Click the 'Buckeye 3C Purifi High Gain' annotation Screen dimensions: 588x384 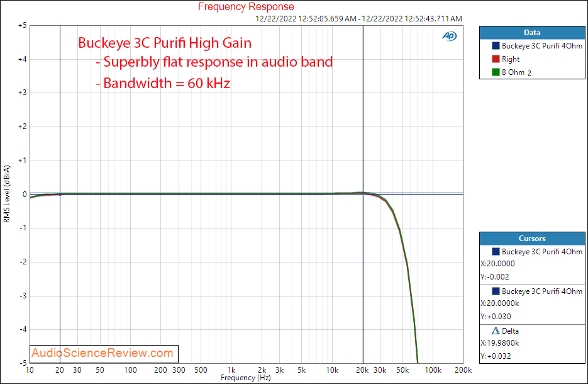[165, 43]
